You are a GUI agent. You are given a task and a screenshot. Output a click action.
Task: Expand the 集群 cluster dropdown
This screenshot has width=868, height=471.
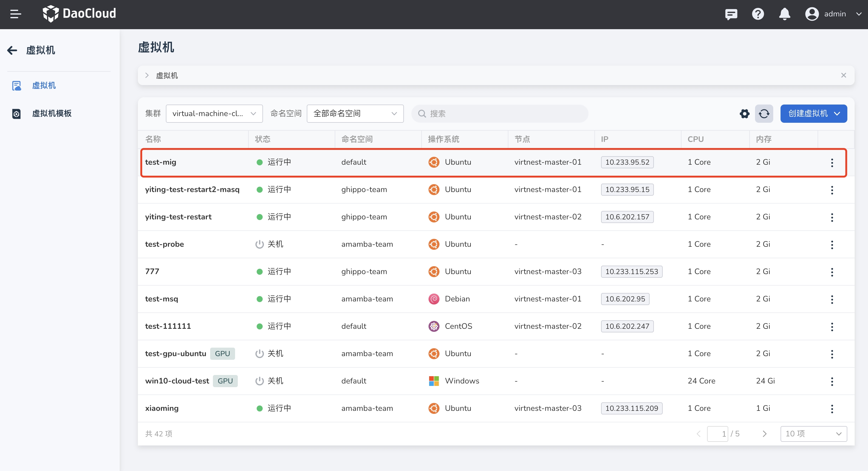[214, 114]
